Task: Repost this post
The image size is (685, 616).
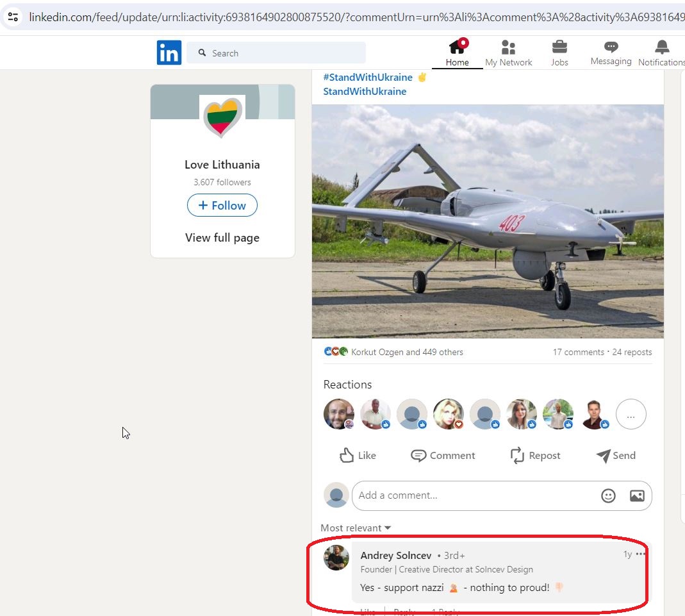Action: 535,456
